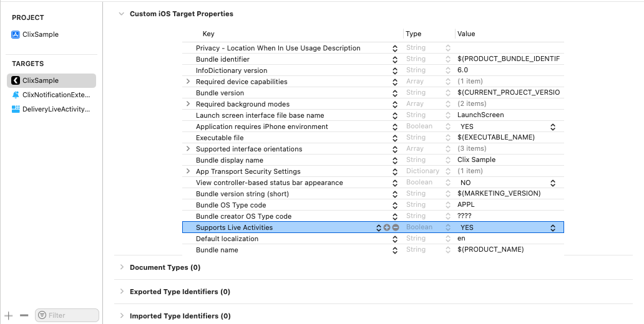
Task: Edit the $(EXECUTABLE_NAME) value
Action: pyautogui.click(x=496, y=138)
